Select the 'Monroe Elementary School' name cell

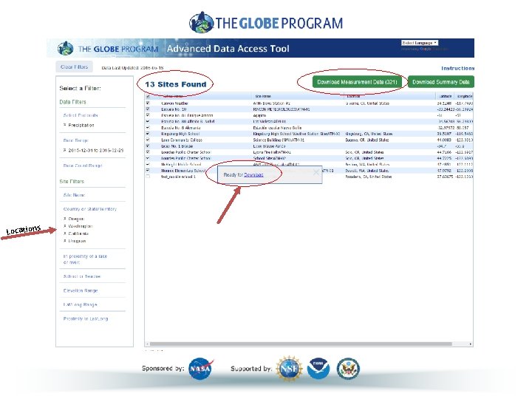(x=183, y=171)
